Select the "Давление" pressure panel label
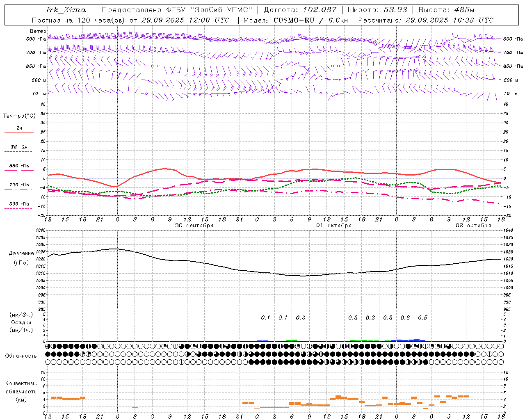This screenshot has height=420, width=525. point(21,253)
